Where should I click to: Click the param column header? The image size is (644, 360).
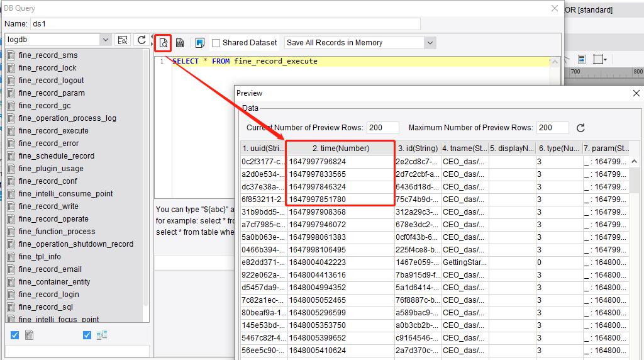point(606,149)
